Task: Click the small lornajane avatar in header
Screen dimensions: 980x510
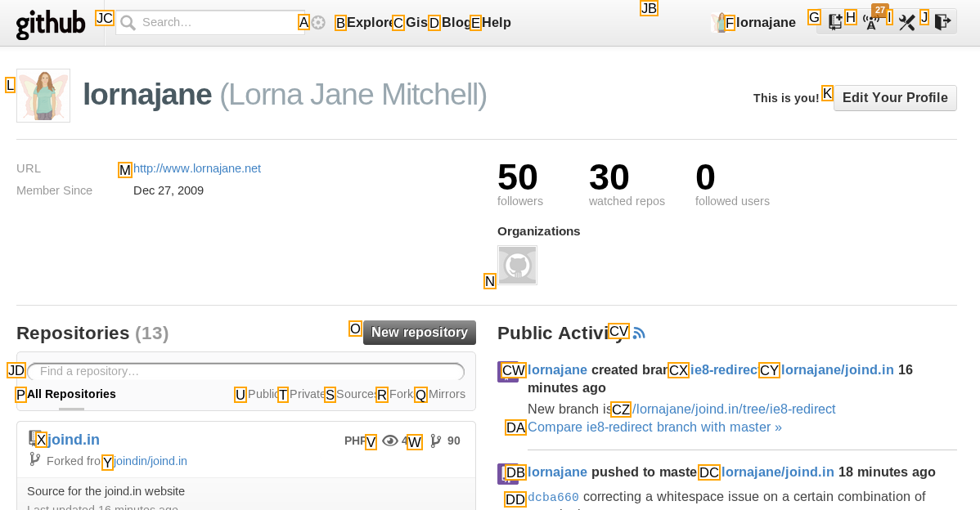Action: point(719,22)
